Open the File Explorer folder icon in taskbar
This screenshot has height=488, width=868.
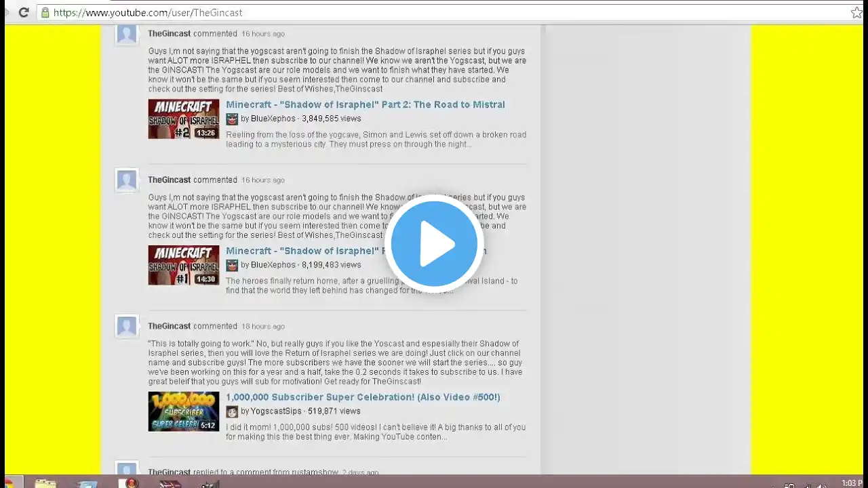coord(45,483)
